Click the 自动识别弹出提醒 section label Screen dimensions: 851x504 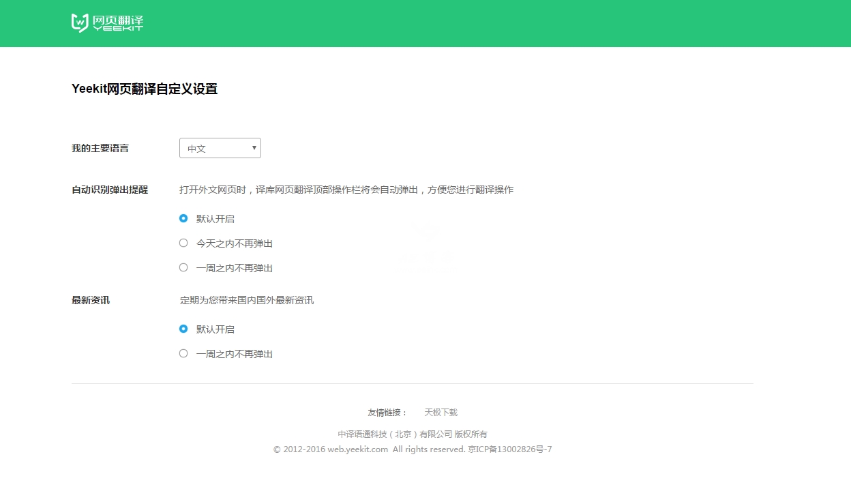tap(110, 190)
